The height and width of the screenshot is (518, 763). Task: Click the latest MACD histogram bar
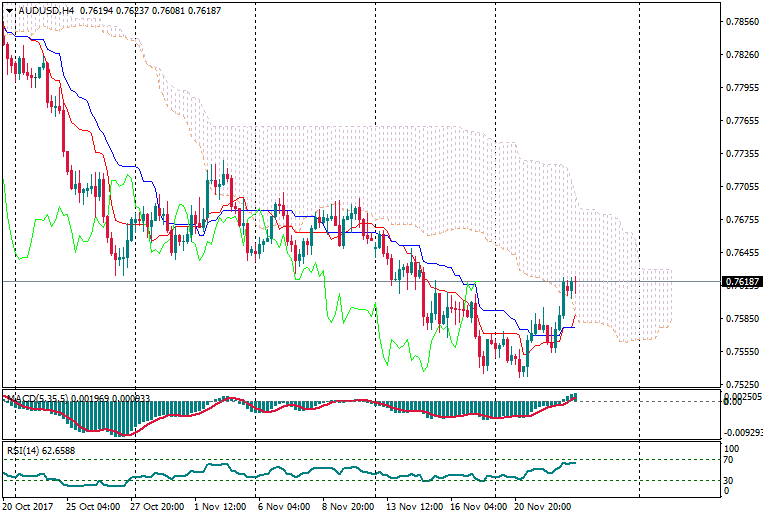pyautogui.click(x=575, y=397)
